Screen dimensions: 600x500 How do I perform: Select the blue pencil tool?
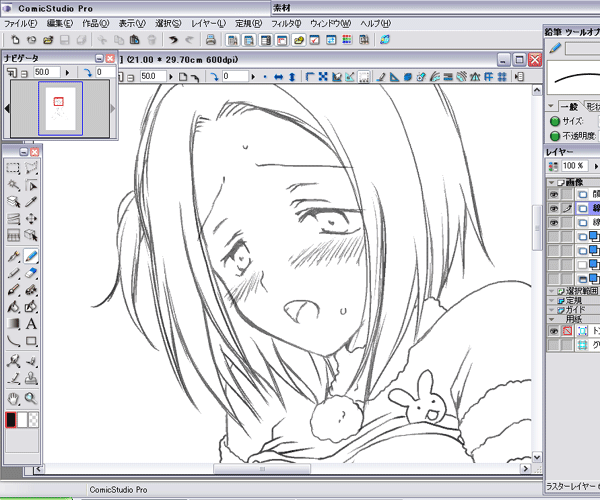31,256
